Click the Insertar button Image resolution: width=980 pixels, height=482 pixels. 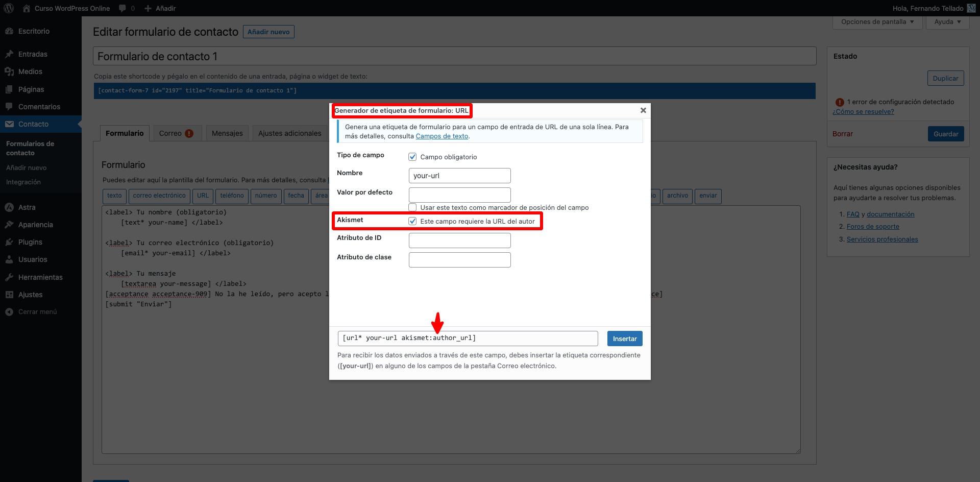click(x=624, y=339)
